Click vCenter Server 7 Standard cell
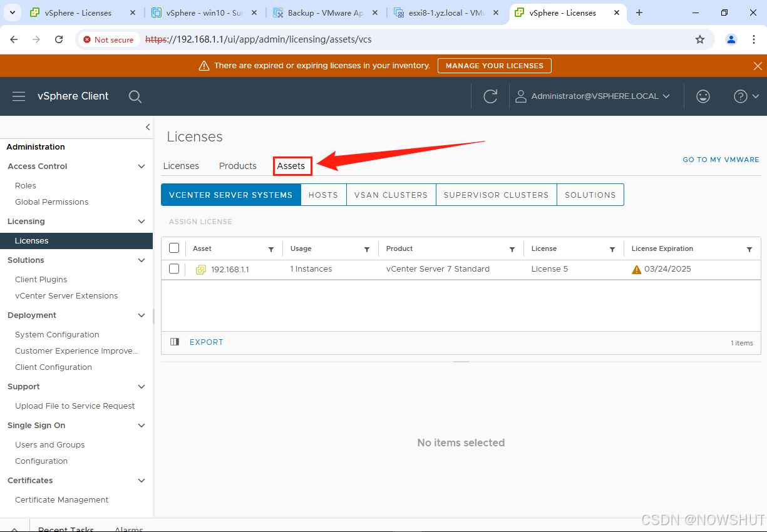Viewport: 767px width, 532px height. pyautogui.click(x=438, y=269)
